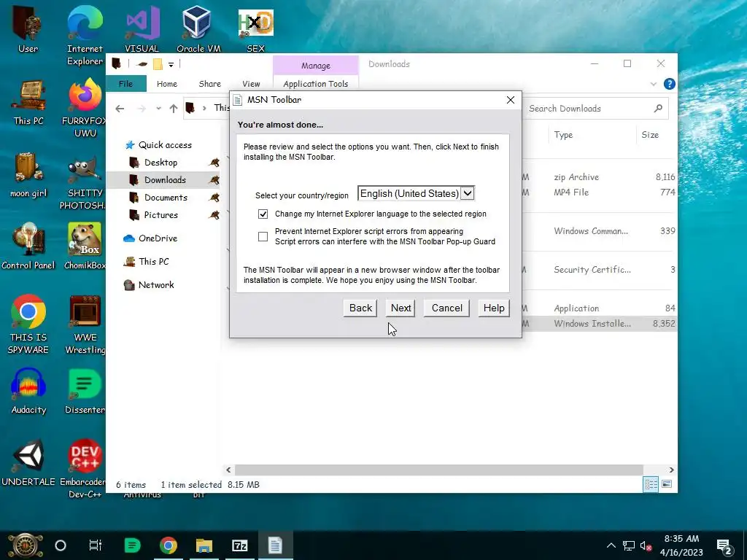Open Cortana search circle on taskbar

61,545
